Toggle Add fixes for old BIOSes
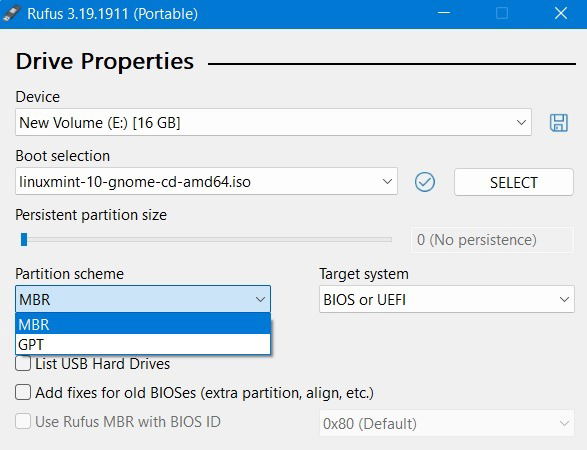This screenshot has width=587, height=450. [x=23, y=393]
